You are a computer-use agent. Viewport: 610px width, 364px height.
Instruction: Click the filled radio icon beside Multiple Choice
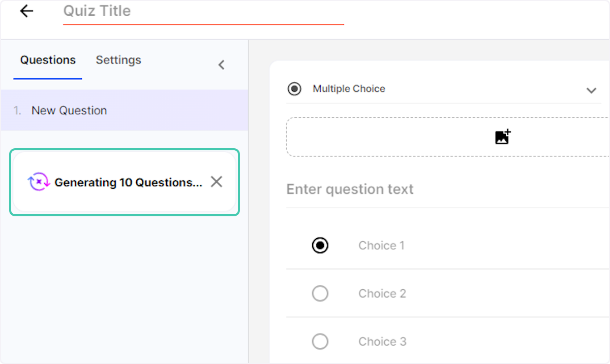coord(294,88)
